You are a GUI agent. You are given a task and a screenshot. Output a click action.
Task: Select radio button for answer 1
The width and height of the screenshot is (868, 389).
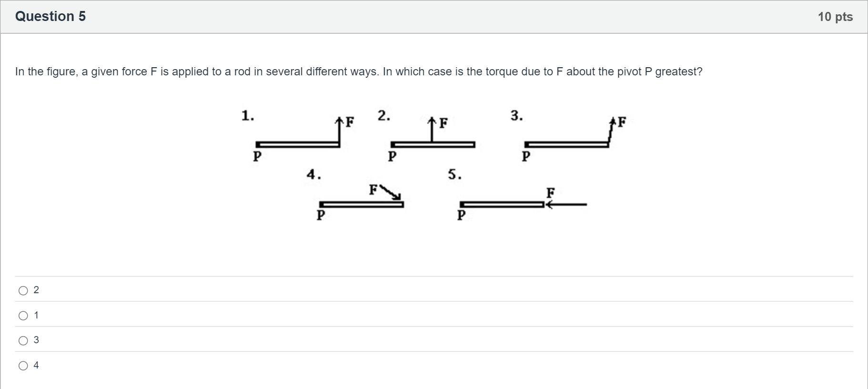(23, 316)
